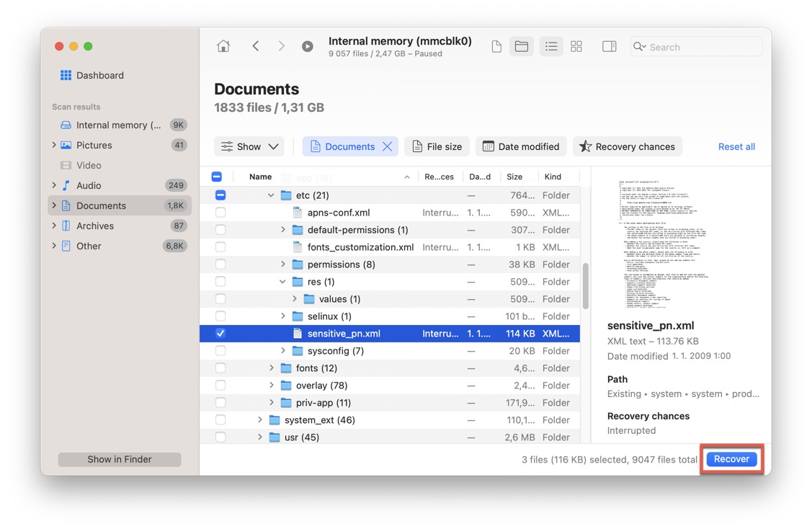The width and height of the screenshot is (812, 529).
Task: Click the fonts_customization.xml file icon
Action: (x=298, y=247)
